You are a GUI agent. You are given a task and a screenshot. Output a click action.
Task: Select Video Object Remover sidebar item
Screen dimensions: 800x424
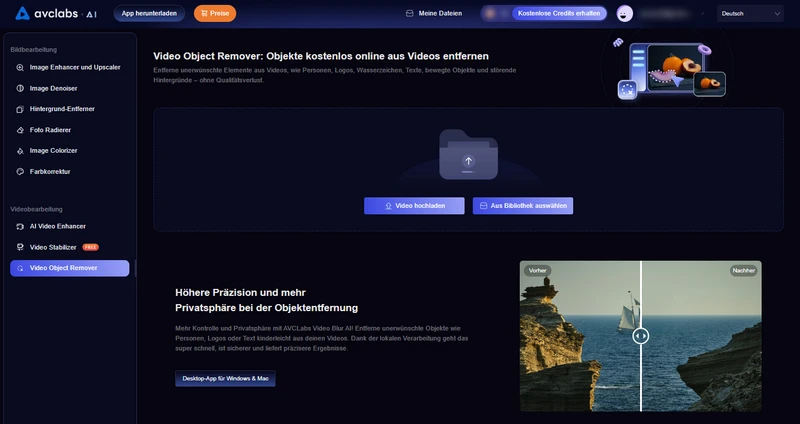[x=70, y=268]
